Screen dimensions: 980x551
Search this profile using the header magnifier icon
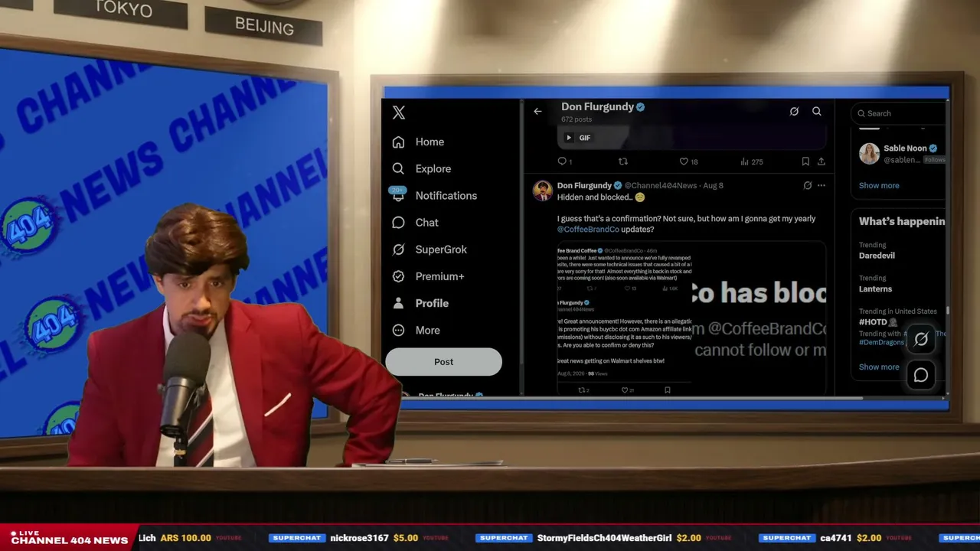click(817, 112)
